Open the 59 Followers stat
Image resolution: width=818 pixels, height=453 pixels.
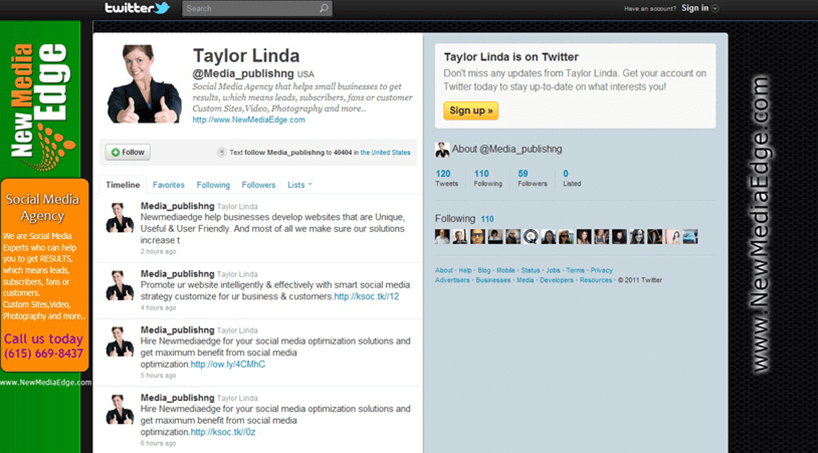point(532,178)
